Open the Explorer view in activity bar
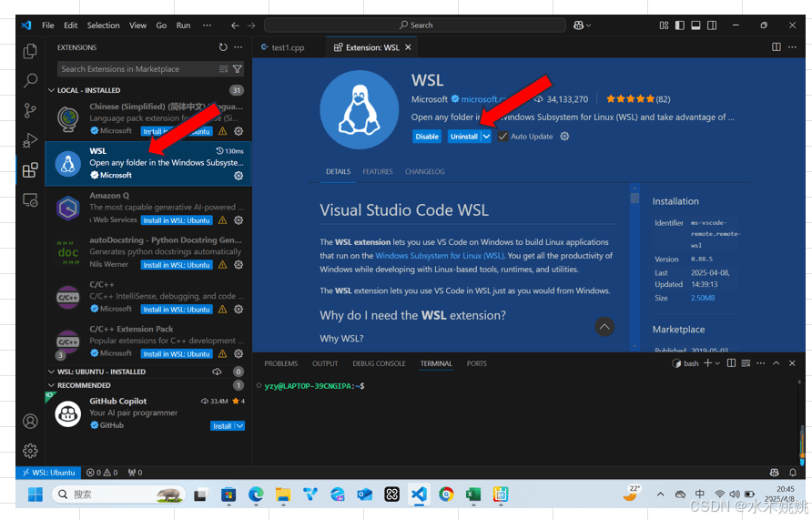This screenshot has height=520, width=812. (30, 51)
